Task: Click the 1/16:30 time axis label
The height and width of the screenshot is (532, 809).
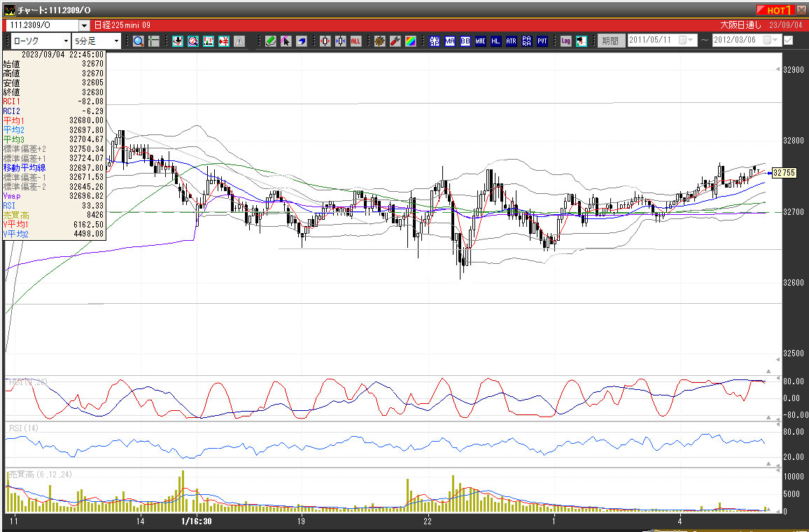Action: [197, 521]
